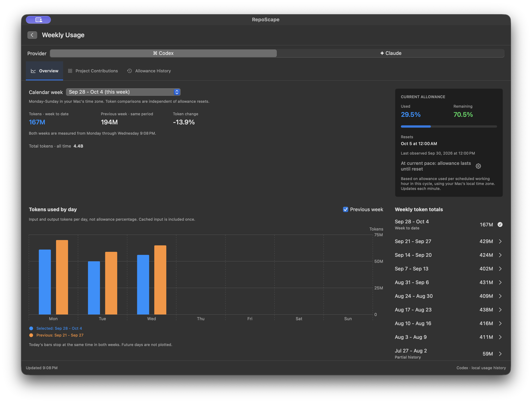This screenshot has width=532, height=403.
Task: Click the 194M previous week value
Action: pyautogui.click(x=109, y=122)
